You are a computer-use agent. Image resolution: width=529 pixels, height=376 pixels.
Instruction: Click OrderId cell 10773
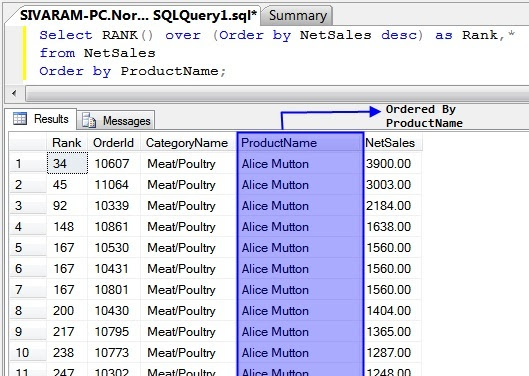114,353
